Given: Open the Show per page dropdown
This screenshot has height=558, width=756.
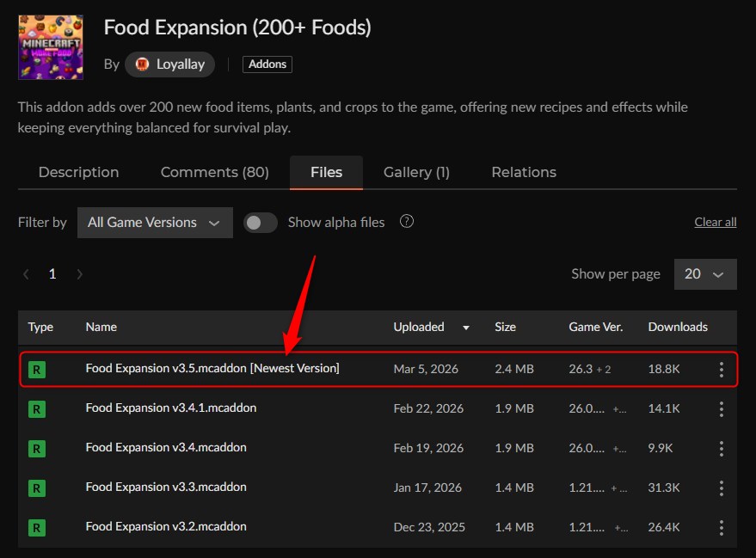Looking at the screenshot, I should click(705, 273).
